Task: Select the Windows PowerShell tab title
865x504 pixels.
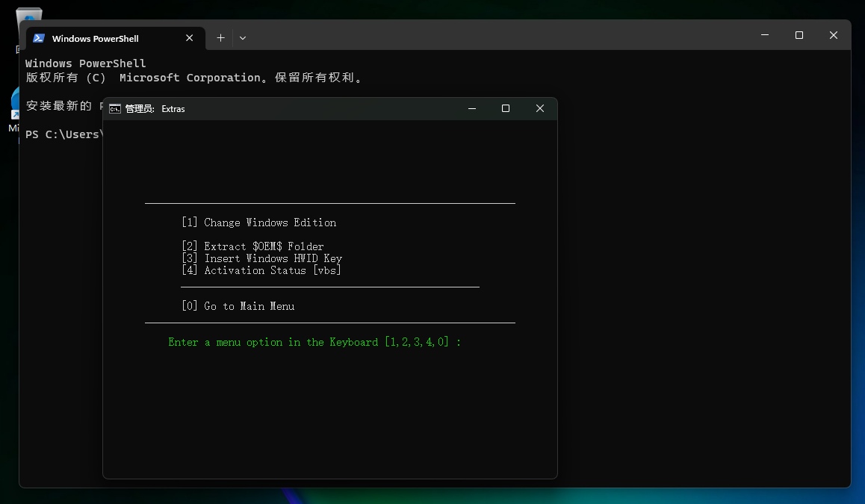Action: click(x=95, y=39)
